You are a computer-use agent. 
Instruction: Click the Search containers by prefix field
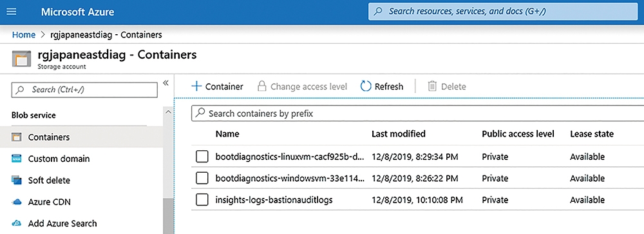point(418,113)
